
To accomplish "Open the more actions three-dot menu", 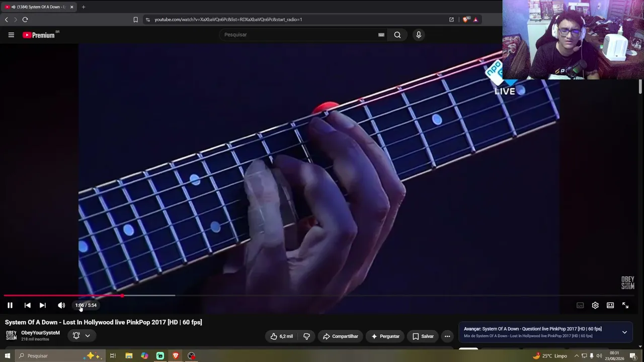I will tap(447, 336).
